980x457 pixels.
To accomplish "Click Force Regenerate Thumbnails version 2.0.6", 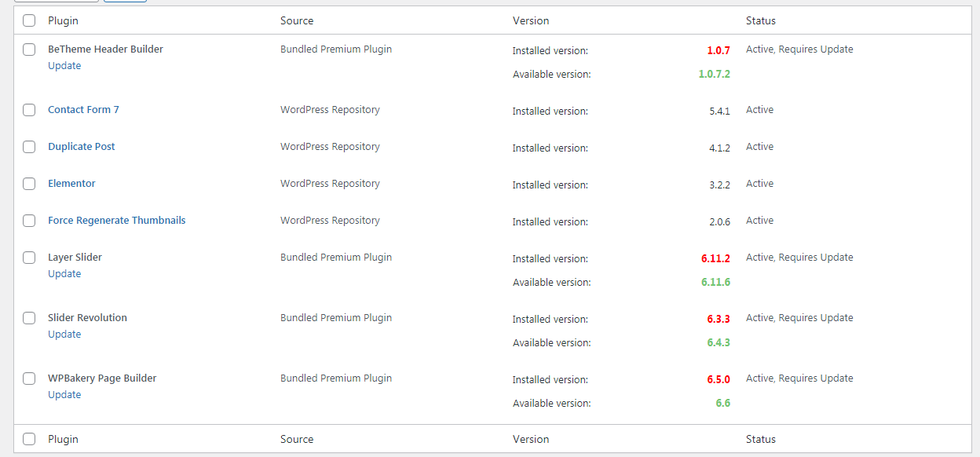I will (x=719, y=221).
